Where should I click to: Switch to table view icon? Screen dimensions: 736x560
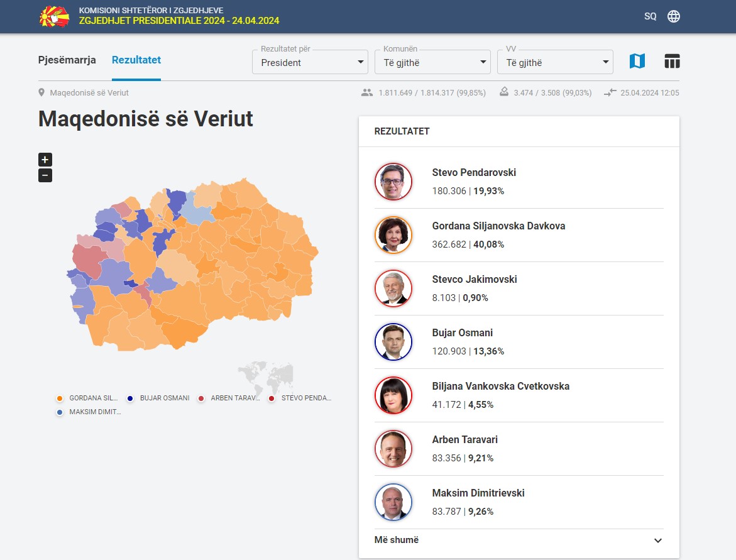click(x=672, y=62)
